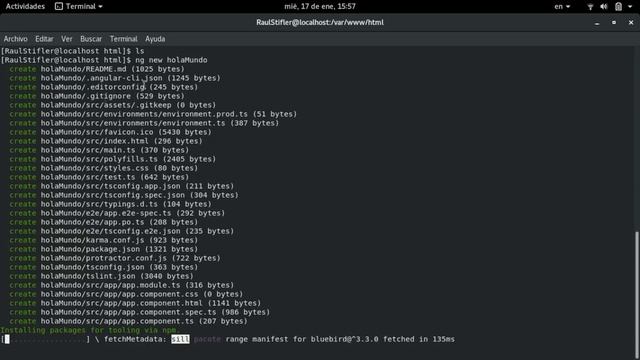Screen dimensions: 640x360
Task: Click the terminal icon in the top bar
Action: click(59, 7)
